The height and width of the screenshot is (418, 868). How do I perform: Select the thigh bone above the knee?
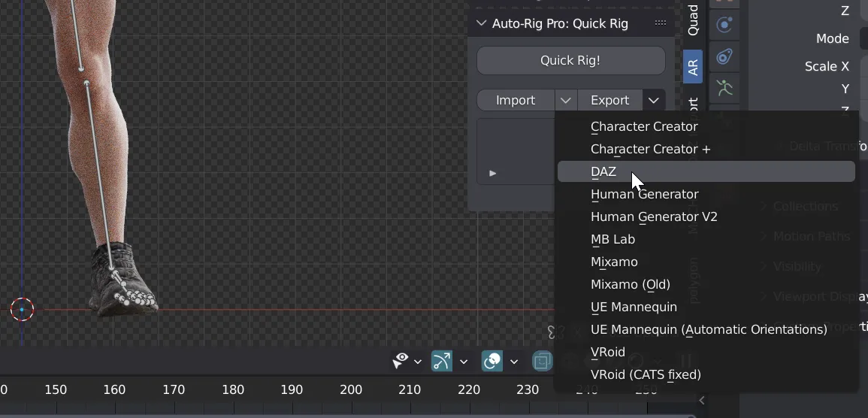77,35
